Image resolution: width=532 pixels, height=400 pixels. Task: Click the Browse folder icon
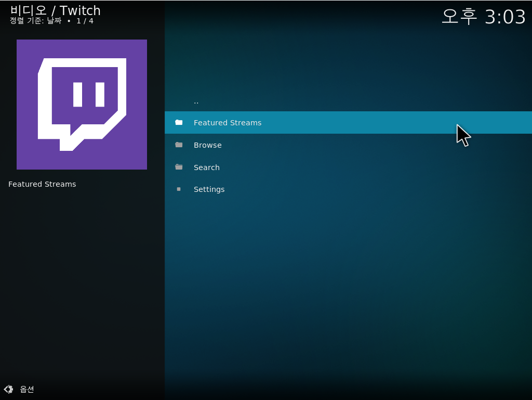pos(179,145)
